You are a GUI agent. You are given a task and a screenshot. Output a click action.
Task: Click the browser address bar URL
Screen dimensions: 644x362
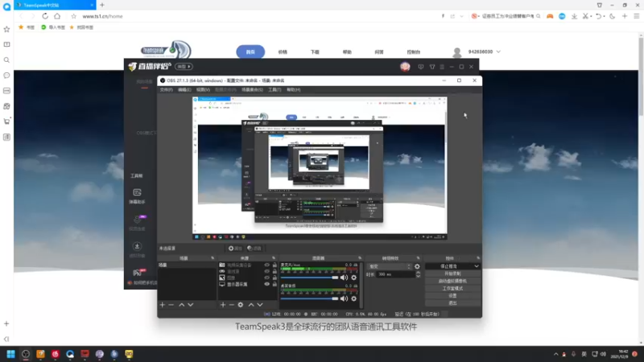[x=103, y=16]
